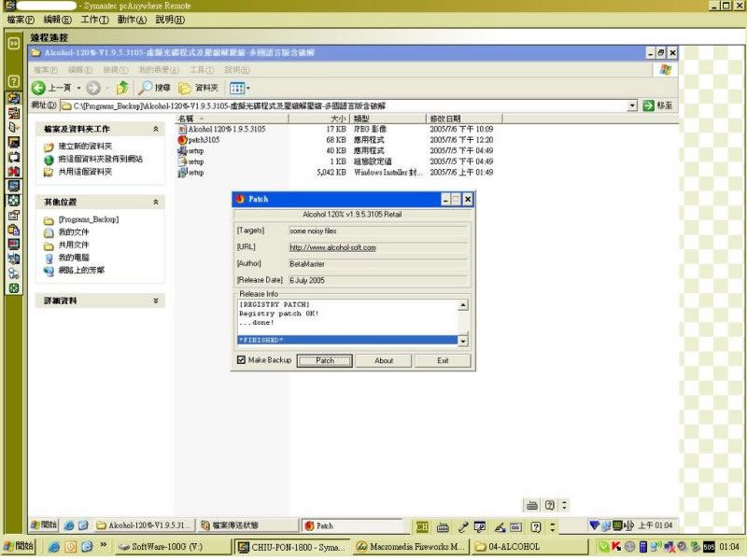Click the Exit button in Patch dialog
This screenshot has height=560, width=747.
443,361
